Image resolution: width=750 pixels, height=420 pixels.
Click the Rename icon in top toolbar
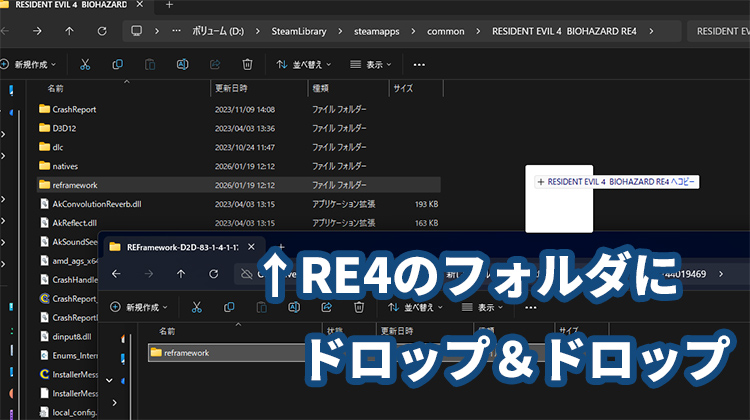coord(182,64)
